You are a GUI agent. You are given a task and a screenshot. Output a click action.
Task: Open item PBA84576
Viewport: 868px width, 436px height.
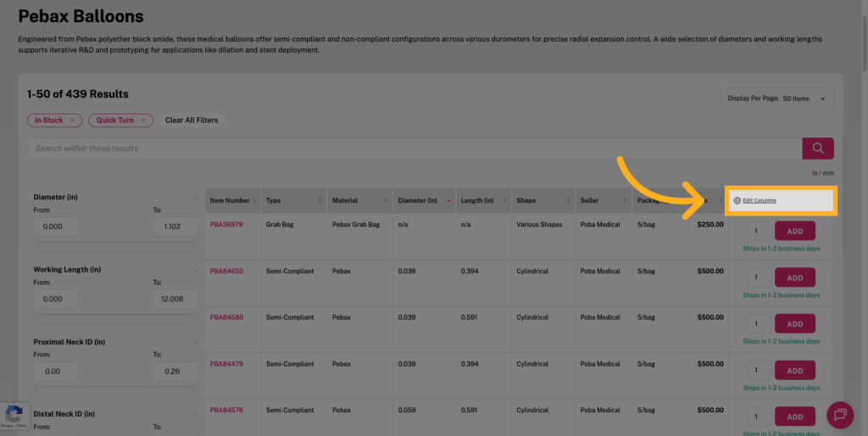226,410
